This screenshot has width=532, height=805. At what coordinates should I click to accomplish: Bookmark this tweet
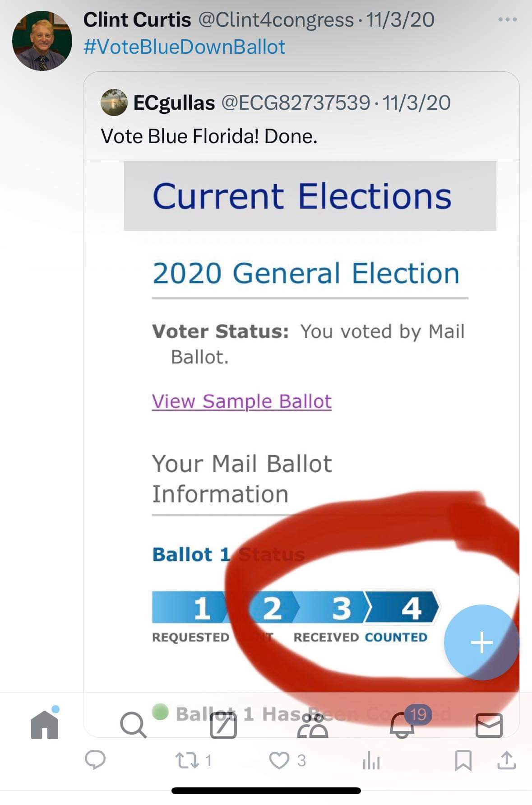[463, 760]
